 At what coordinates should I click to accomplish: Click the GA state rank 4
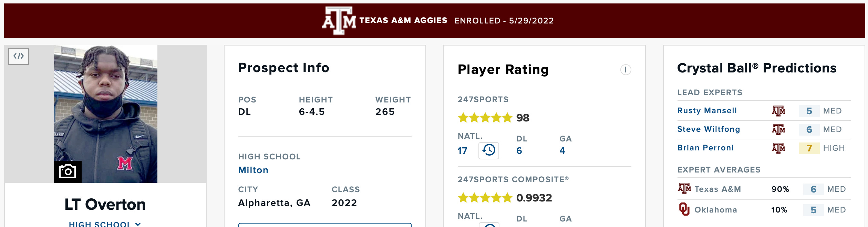pos(562,151)
